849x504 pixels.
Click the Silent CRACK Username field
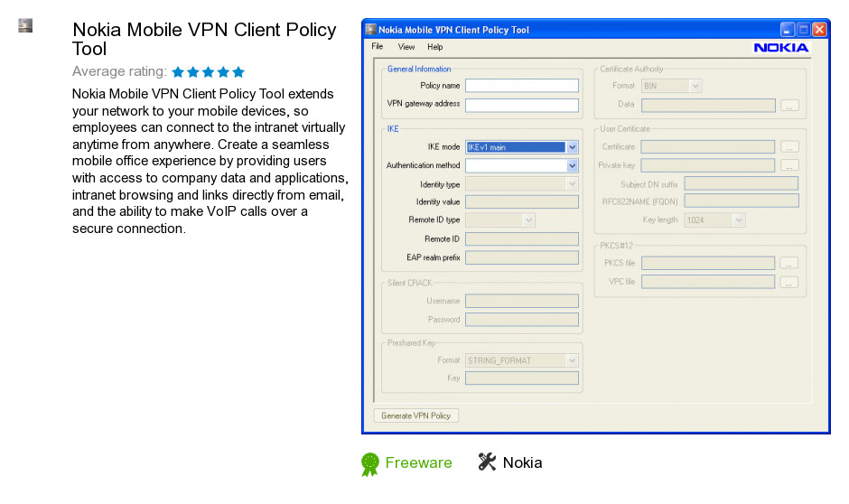click(521, 301)
